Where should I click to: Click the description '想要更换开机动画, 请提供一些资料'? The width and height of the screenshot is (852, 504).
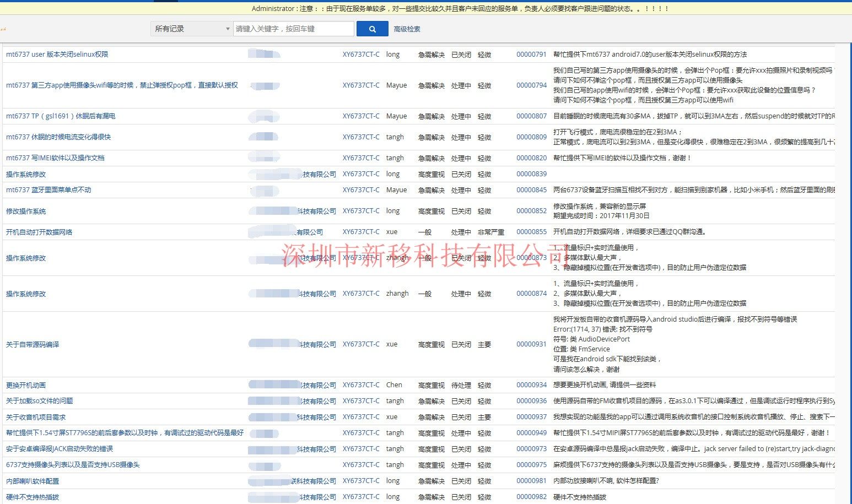click(605, 385)
